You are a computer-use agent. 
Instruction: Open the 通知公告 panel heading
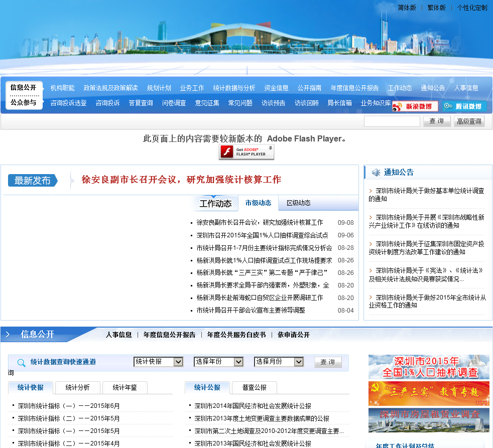(398, 172)
